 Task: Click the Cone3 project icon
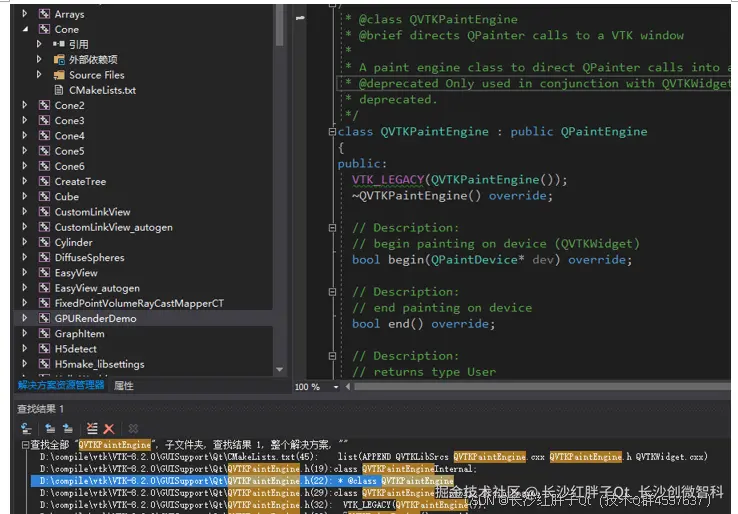44,120
